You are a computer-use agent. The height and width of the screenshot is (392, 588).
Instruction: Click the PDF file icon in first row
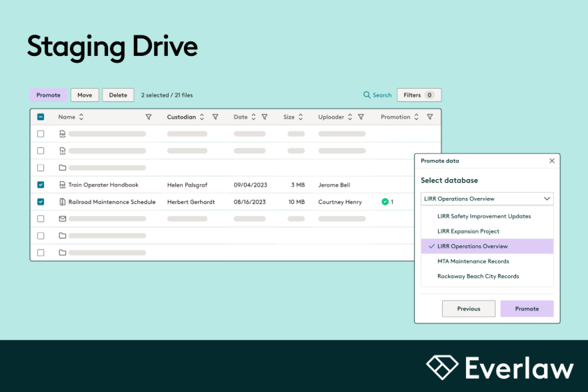point(62,134)
